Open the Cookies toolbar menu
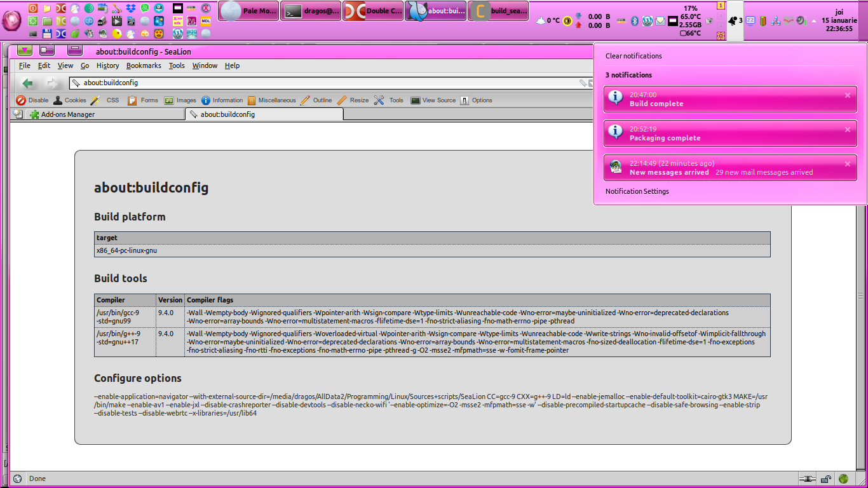Screen dimensions: 868x488 tap(69, 100)
